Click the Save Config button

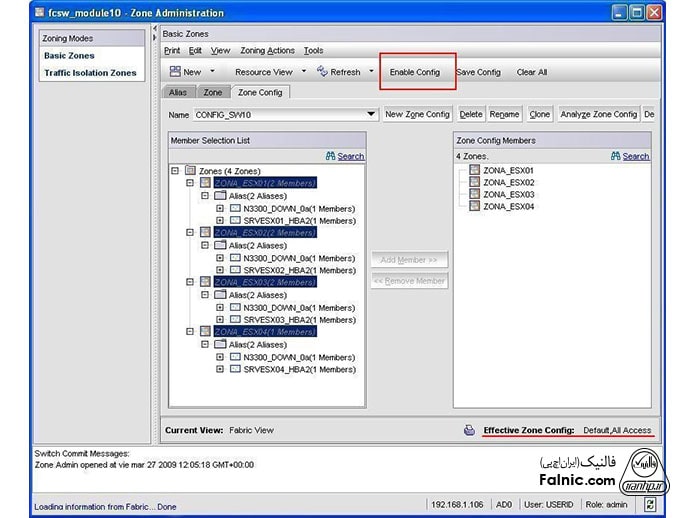(478, 72)
